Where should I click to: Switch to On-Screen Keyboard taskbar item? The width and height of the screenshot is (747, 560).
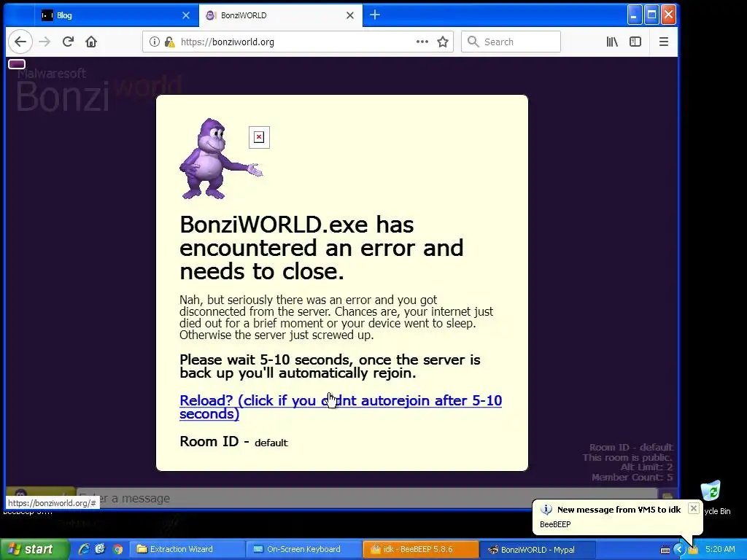click(304, 549)
